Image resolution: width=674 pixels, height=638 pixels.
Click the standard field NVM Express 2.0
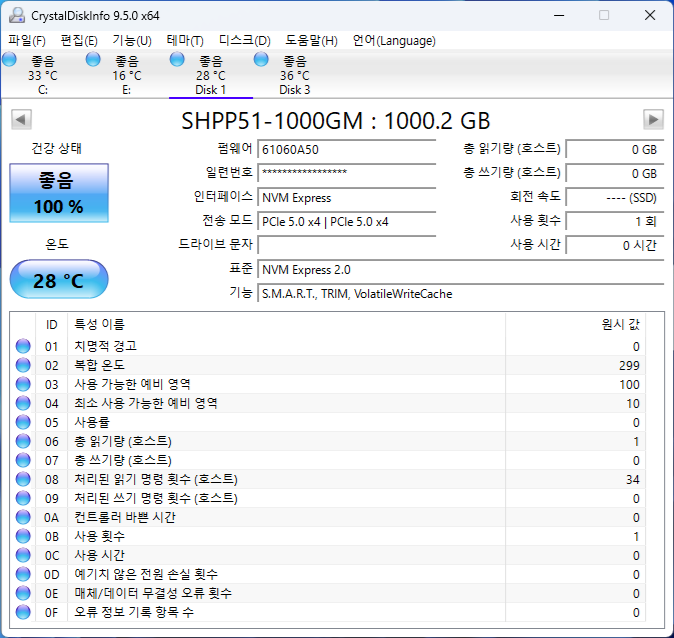coord(461,270)
